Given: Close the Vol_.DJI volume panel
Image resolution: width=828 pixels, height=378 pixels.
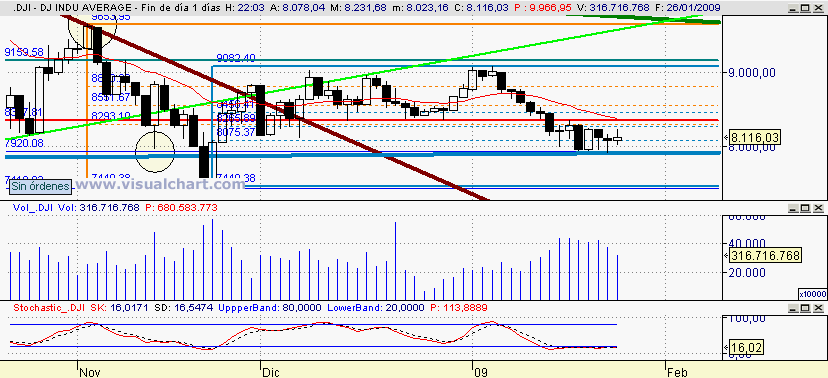Looking at the screenshot, I should pyautogui.click(x=818, y=208).
